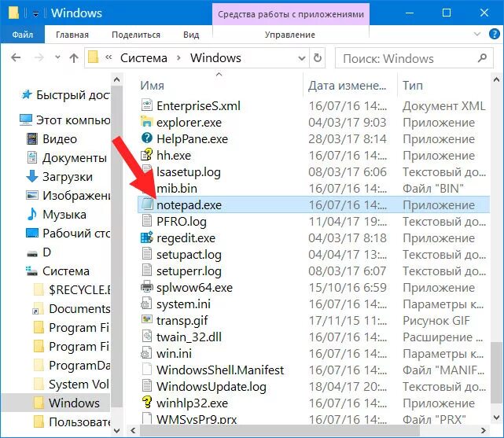Click the Загрузки download arrow icon
This screenshot has width=504, height=438.
coord(31,176)
